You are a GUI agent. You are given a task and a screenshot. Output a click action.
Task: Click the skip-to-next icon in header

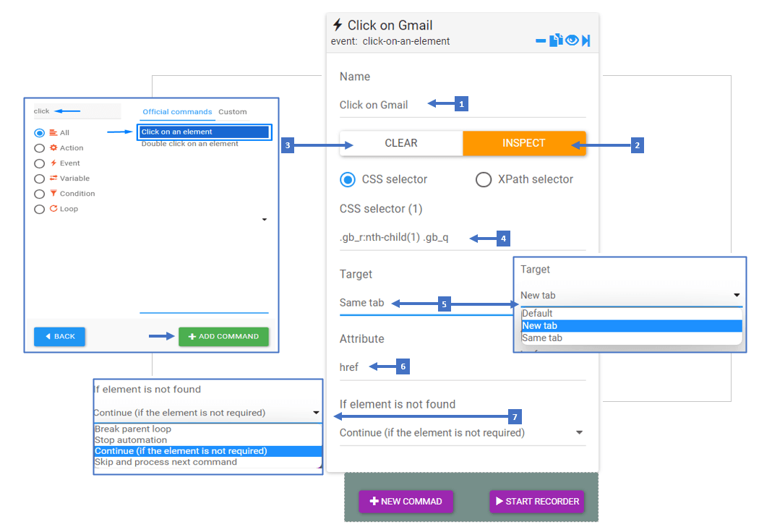point(586,40)
